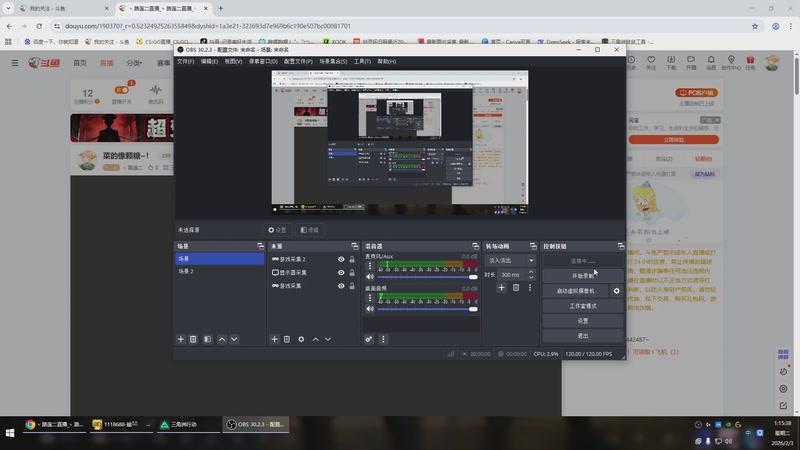Viewport: 800px width, 450px height.
Task: Add a new source with the plus icon
Action: [x=274, y=339]
